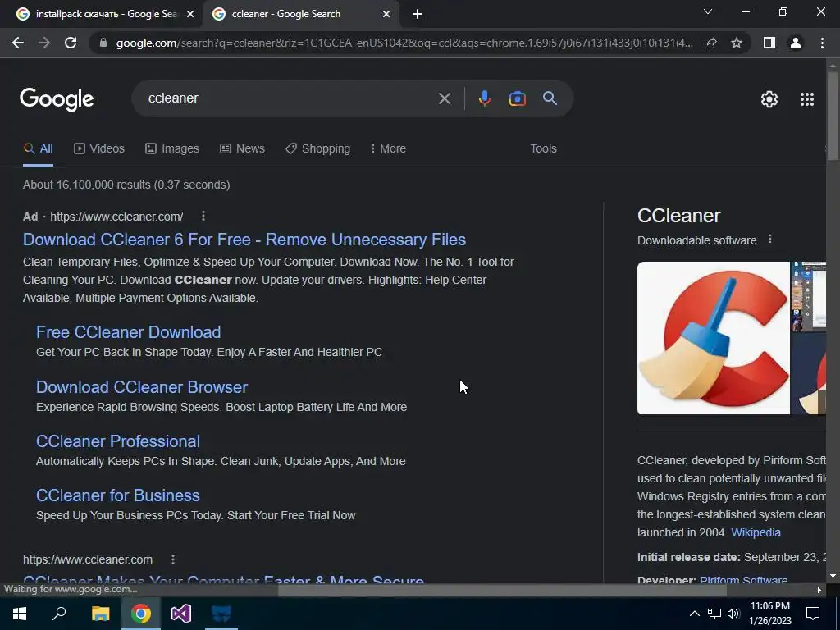
Task: Click the Google logo
Action: click(x=57, y=99)
